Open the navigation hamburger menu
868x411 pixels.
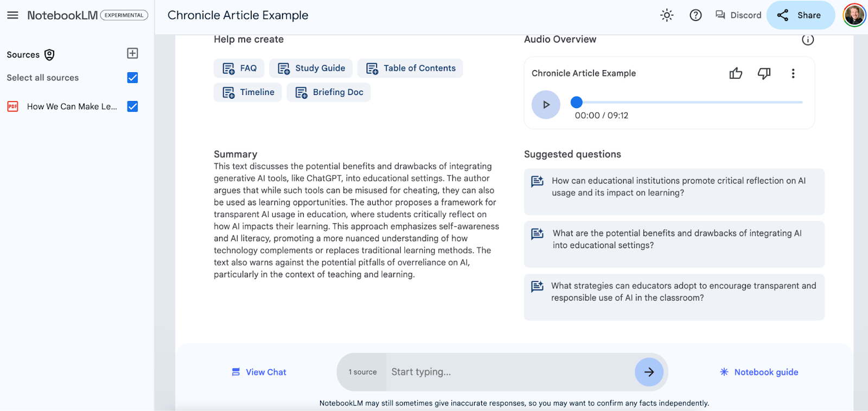click(x=12, y=15)
